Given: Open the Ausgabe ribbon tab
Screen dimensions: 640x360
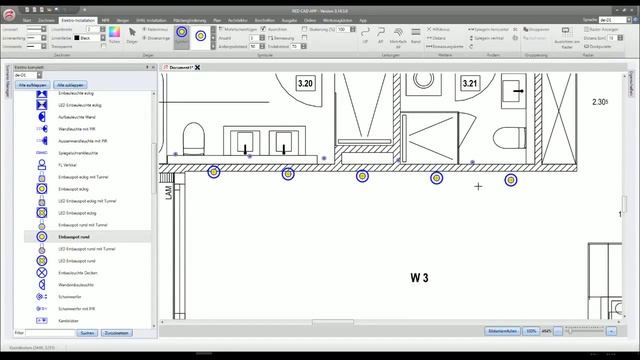Looking at the screenshot, I should [x=289, y=20].
